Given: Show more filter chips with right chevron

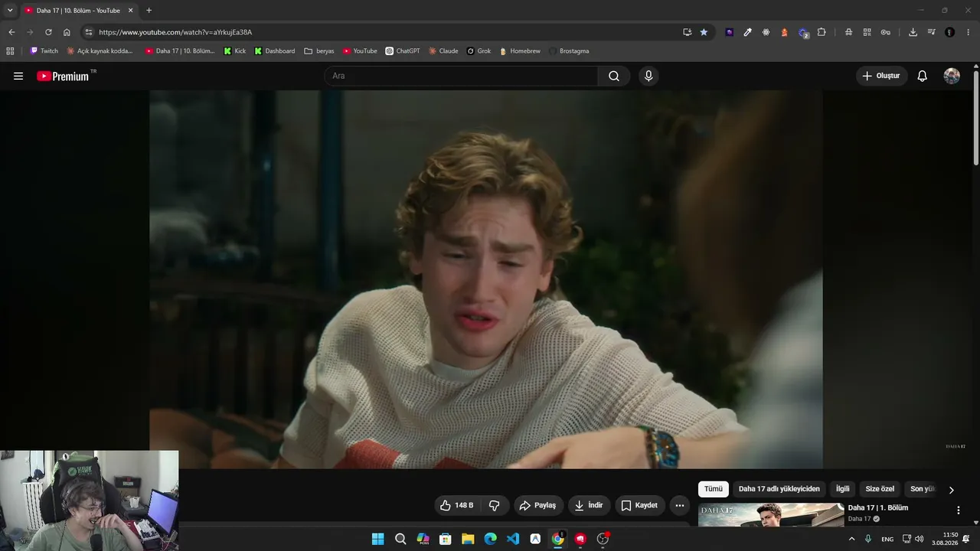Looking at the screenshot, I should [952, 490].
